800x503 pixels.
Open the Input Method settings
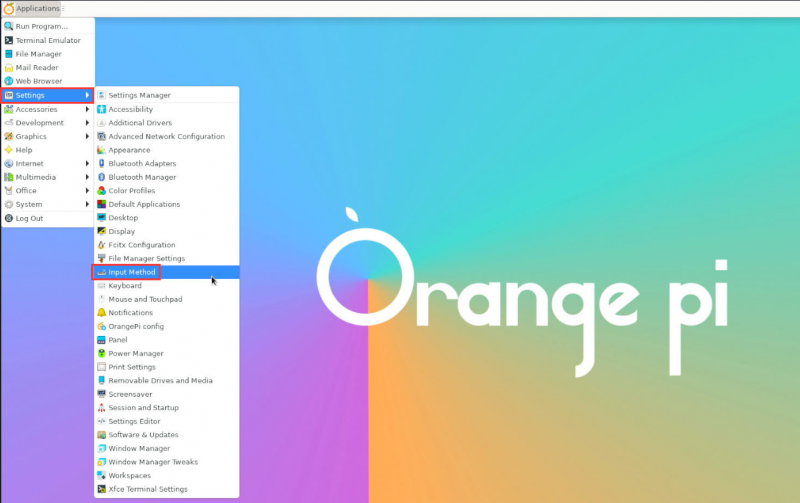tap(132, 272)
